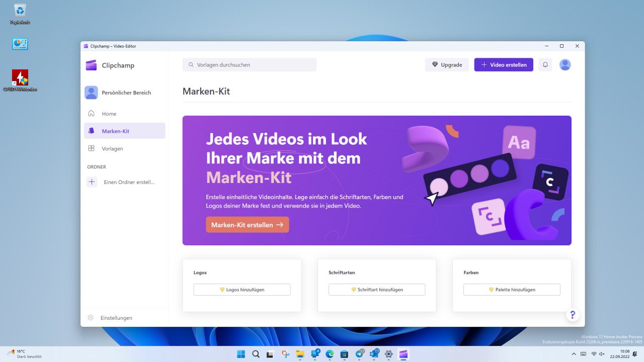Open File Explorer from the taskbar

[300, 354]
